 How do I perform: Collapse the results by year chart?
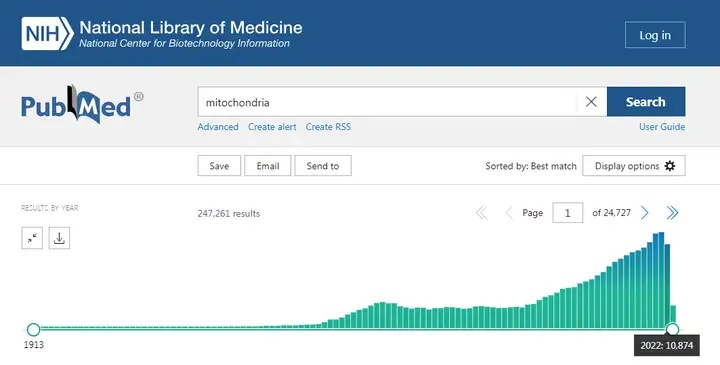pos(32,238)
